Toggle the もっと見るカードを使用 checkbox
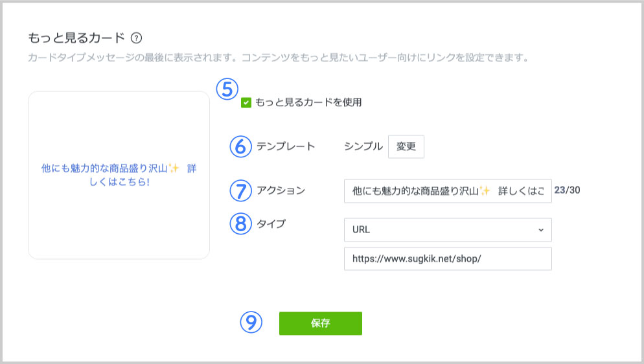The width and height of the screenshot is (644, 364). (246, 102)
